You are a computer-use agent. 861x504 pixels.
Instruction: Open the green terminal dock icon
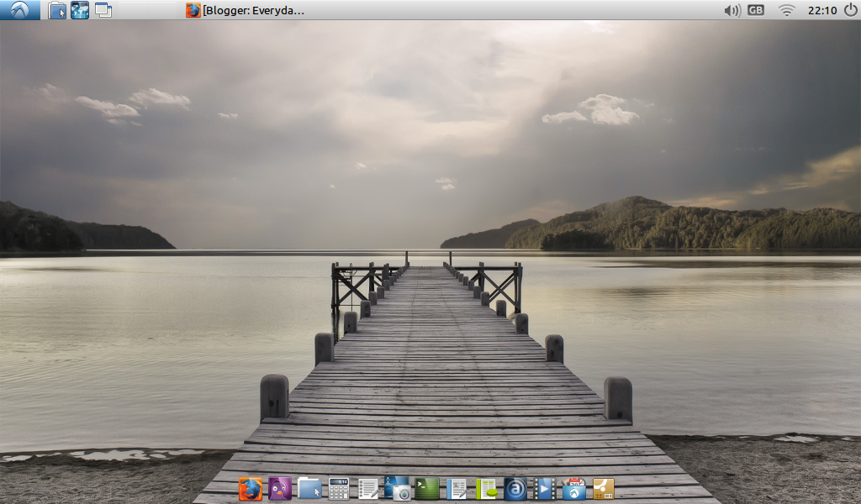[426, 488]
